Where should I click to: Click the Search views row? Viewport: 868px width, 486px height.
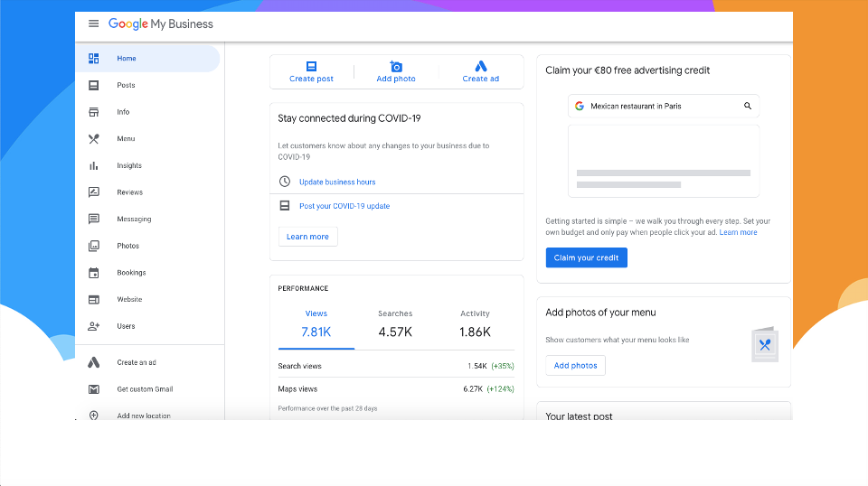coord(396,366)
